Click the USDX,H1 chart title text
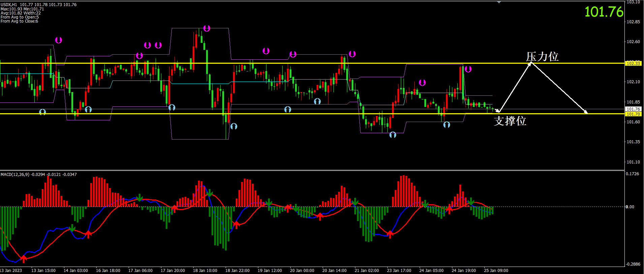This screenshot has height=274, width=644. [9, 5]
